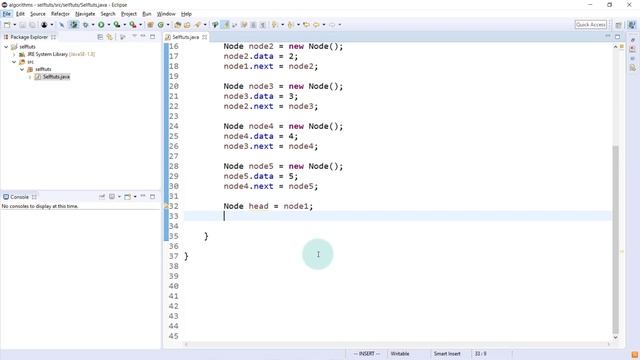Screen dimensions: 640x360
Task: Select the Console view tab
Action: coord(19,197)
